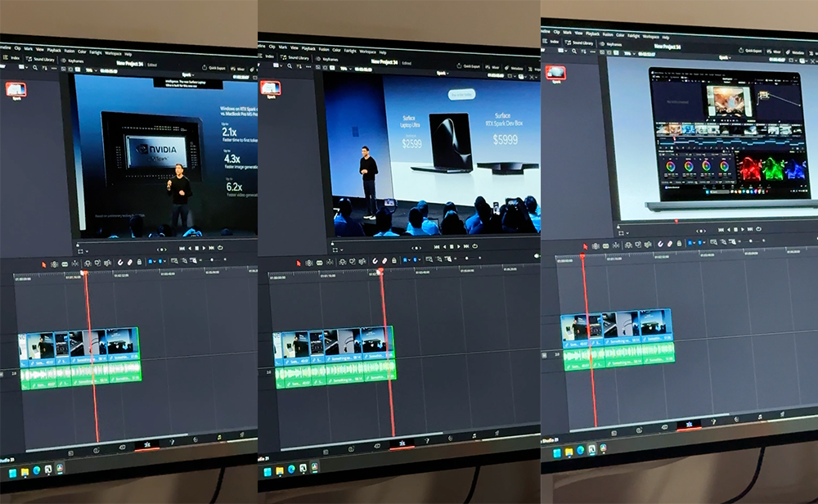
Task: Click the Metadata icon above the laptop render viewer
Action: [796, 52]
